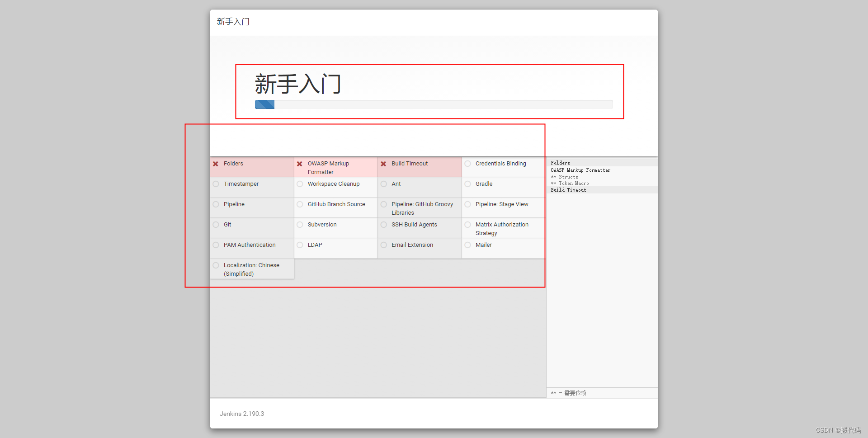The width and height of the screenshot is (868, 438).
Task: Click the status circle next to Workspace Cleanup
Action: click(300, 184)
